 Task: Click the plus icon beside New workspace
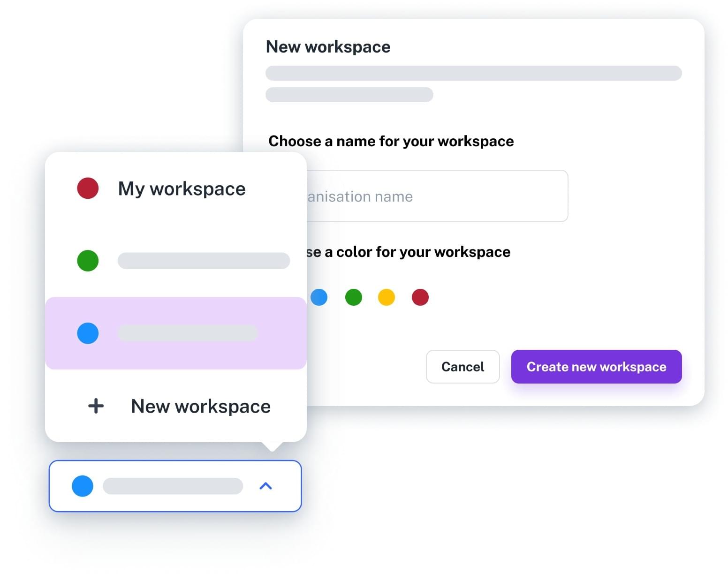(x=96, y=406)
